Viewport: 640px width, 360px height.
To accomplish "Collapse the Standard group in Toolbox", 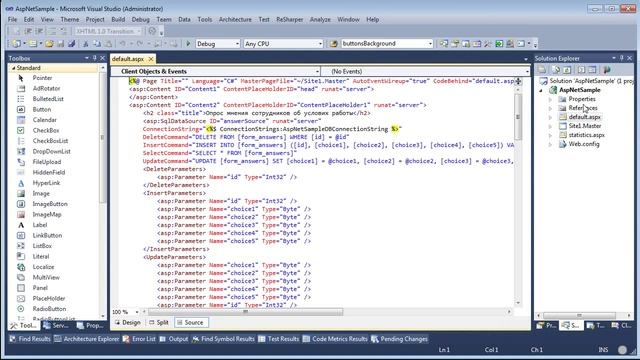I will (13, 68).
